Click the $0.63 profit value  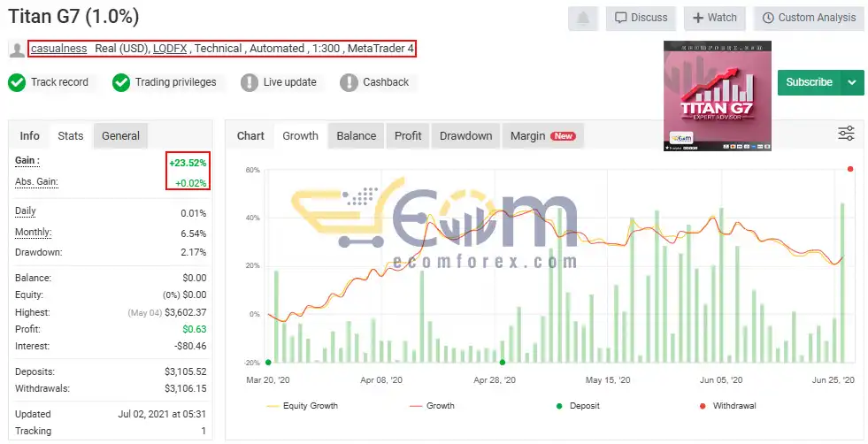coord(195,329)
